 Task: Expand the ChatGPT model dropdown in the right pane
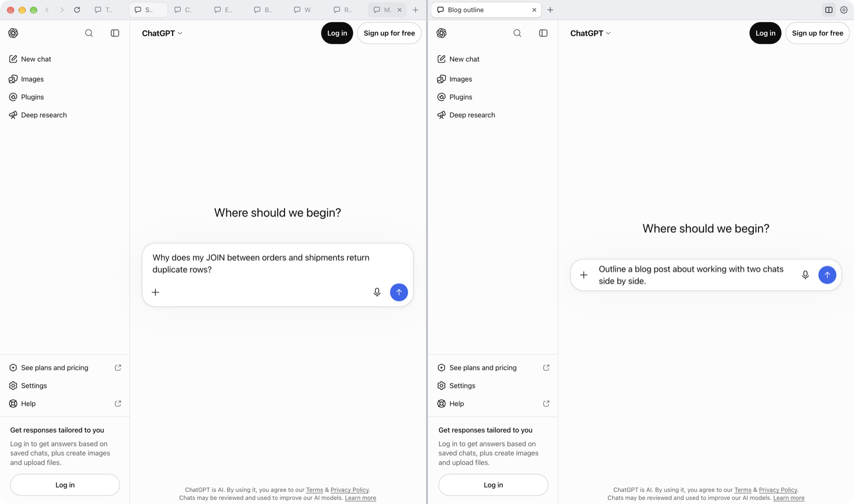[590, 33]
